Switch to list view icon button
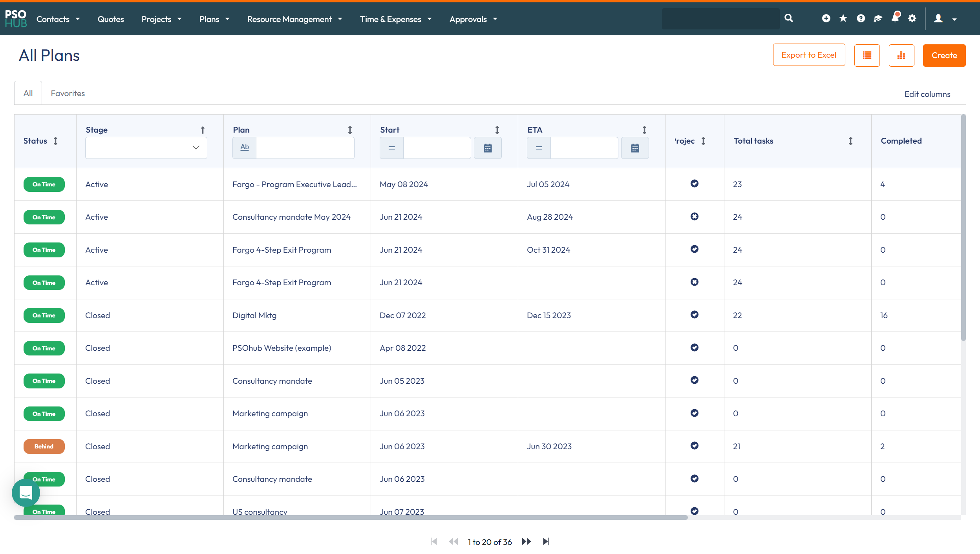This screenshot has width=980, height=554. [x=867, y=55]
